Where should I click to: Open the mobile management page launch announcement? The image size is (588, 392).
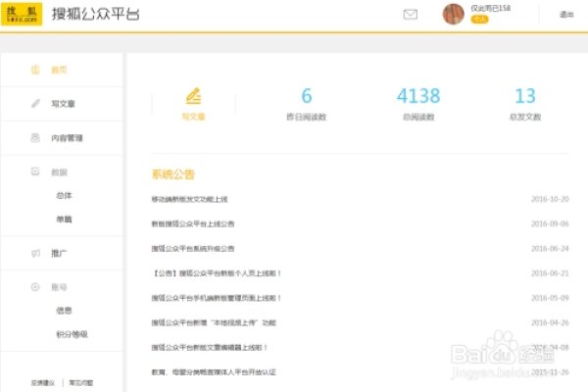pos(217,298)
